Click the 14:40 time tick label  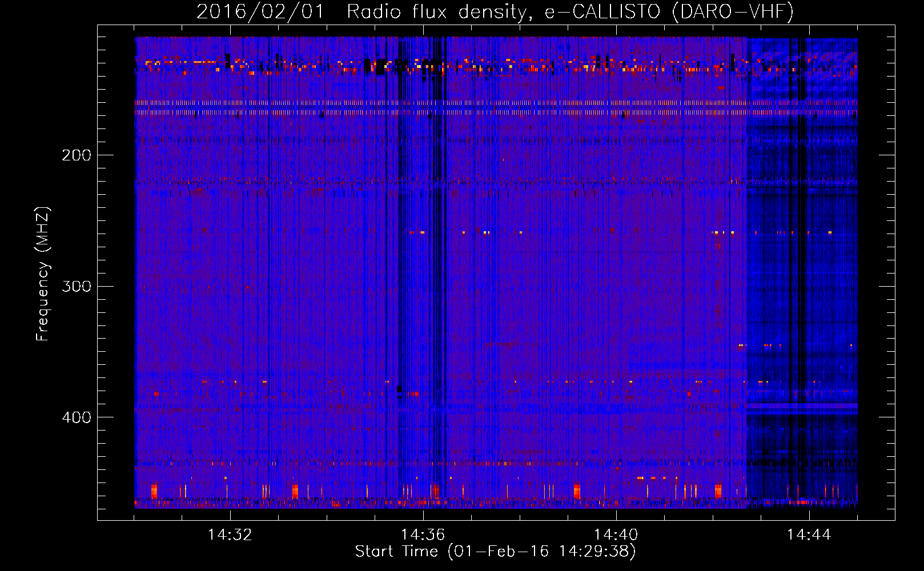click(616, 535)
